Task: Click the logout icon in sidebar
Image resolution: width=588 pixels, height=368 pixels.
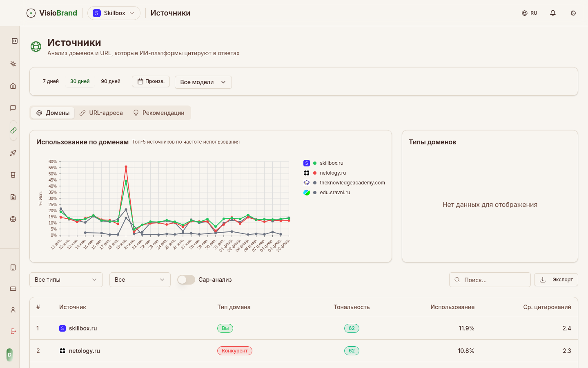Action: click(13, 331)
